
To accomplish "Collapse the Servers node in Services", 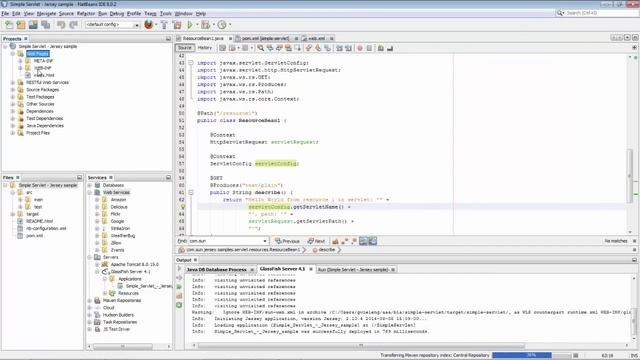I will (x=90, y=257).
